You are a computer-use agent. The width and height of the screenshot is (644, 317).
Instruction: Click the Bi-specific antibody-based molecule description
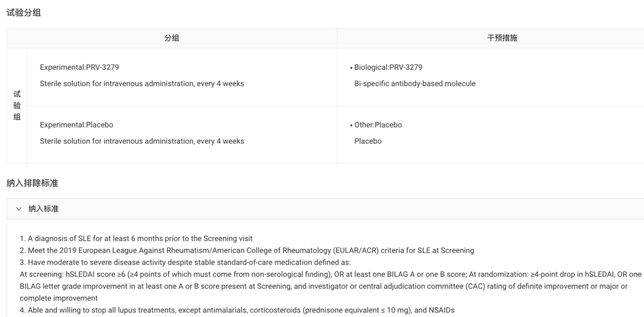[x=415, y=84]
